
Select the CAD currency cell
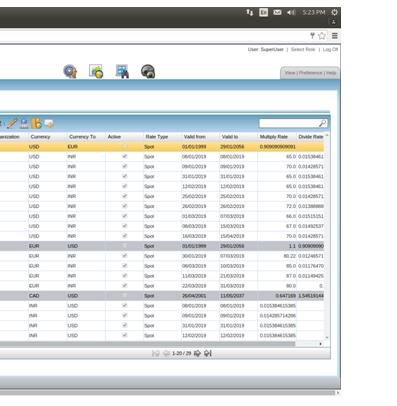(48, 296)
